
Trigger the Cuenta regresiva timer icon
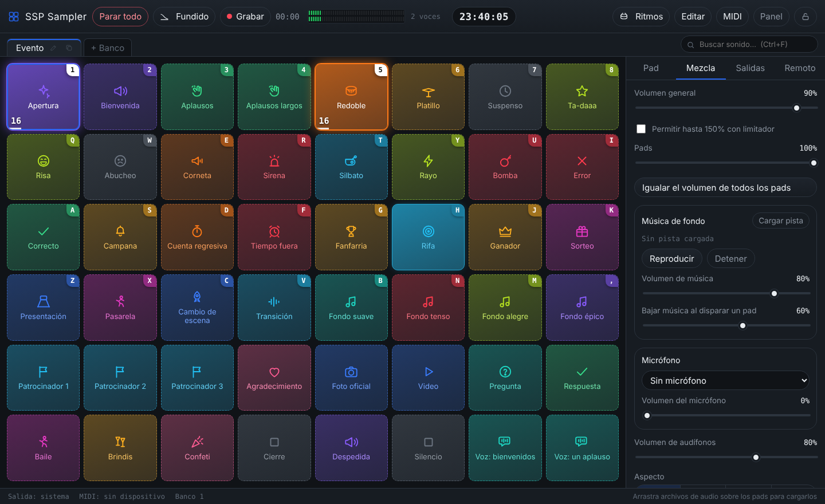(197, 231)
